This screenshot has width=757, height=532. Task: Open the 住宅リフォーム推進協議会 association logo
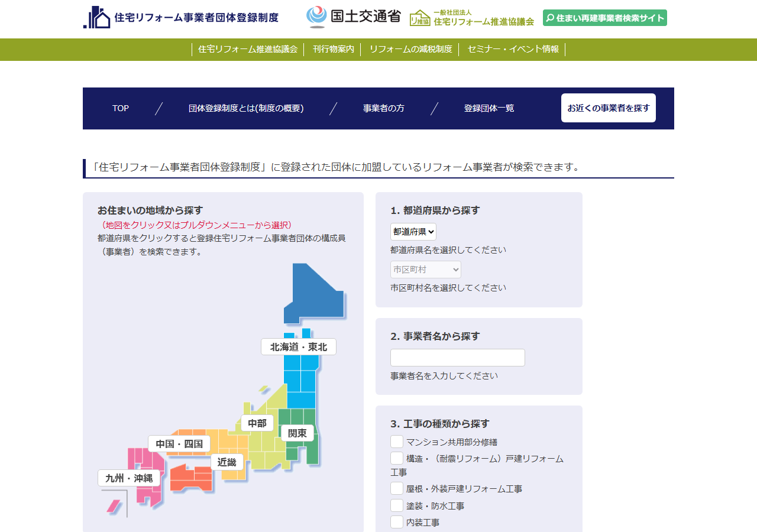472,18
